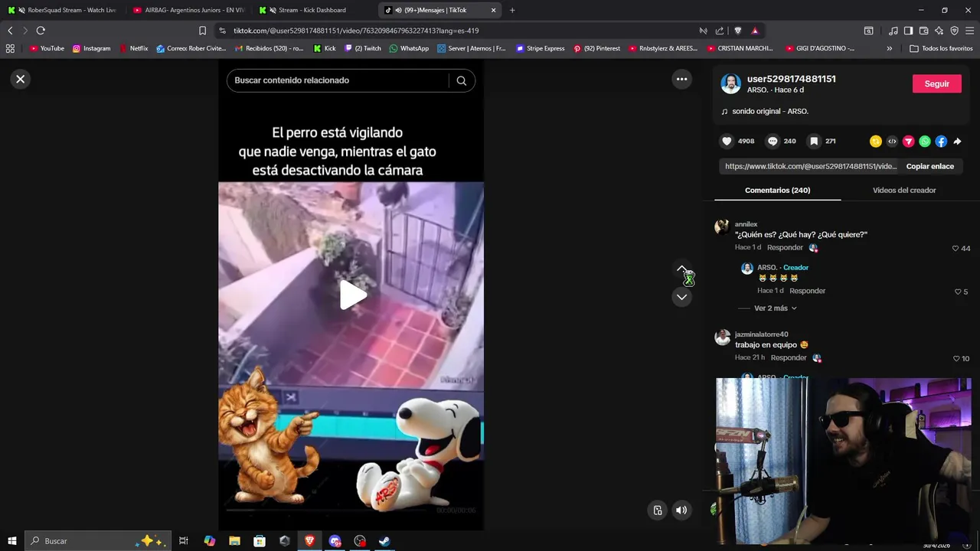
Task: Open Todos los favoritos folder
Action: (x=941, y=48)
